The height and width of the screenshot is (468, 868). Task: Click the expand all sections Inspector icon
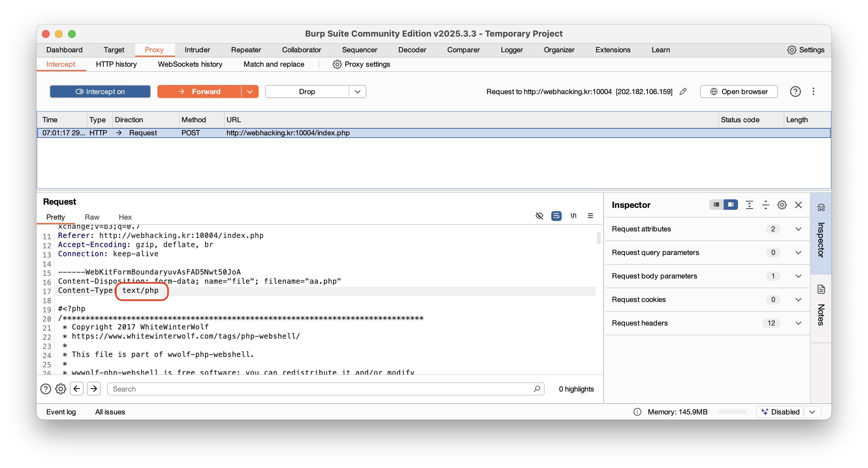coord(749,205)
